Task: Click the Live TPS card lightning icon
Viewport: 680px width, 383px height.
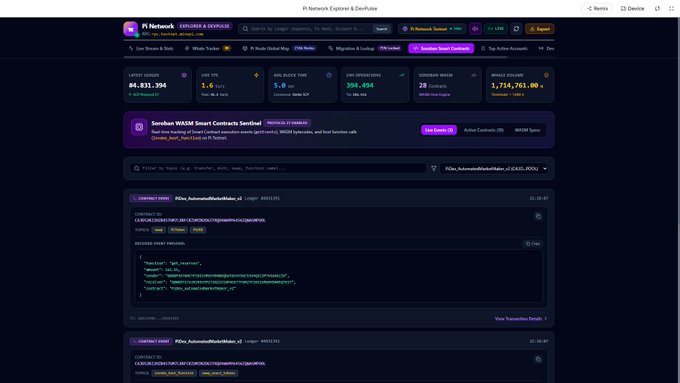Action: (256, 75)
